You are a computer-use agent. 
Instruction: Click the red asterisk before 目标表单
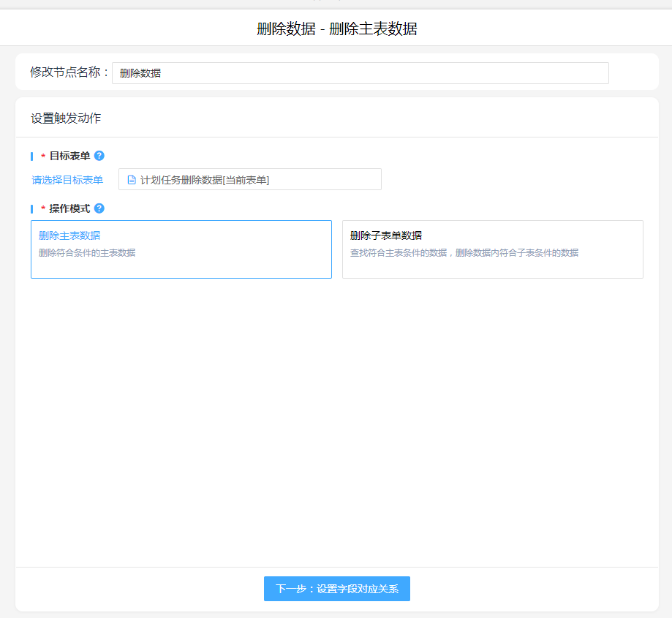point(43,157)
